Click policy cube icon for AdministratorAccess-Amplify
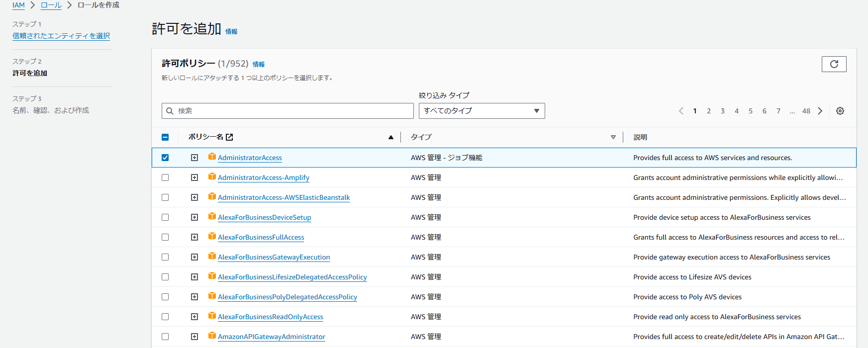Image resolution: width=868 pixels, height=348 pixels. 212,176
